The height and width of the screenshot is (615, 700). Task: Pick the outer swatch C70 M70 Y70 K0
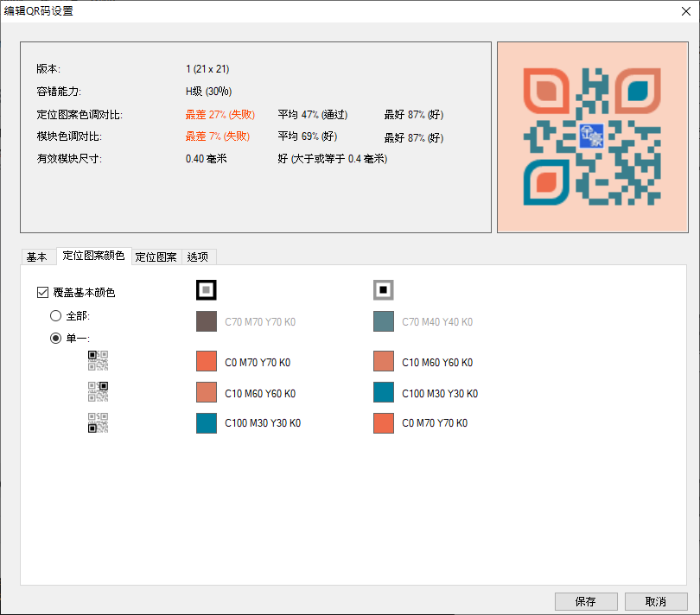(x=207, y=321)
